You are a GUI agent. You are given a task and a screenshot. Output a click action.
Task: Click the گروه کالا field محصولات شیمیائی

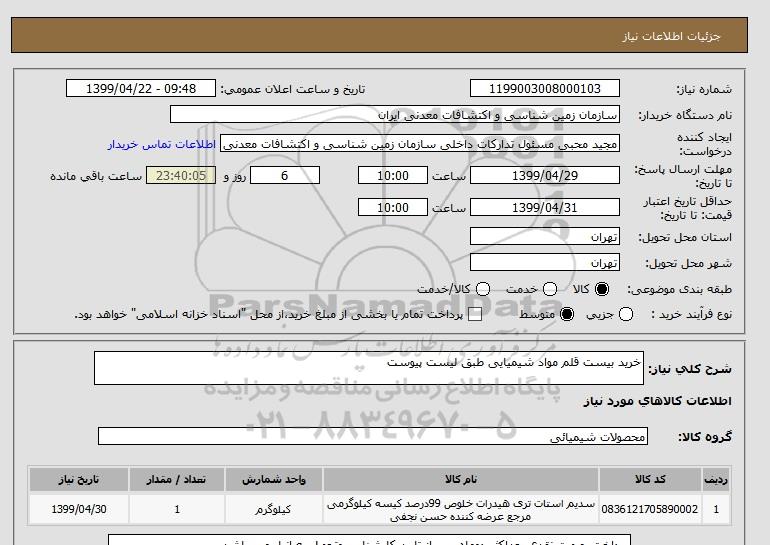coord(373,436)
